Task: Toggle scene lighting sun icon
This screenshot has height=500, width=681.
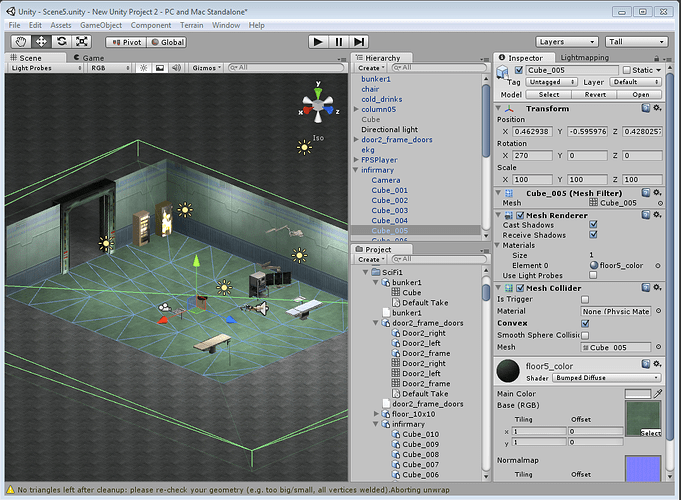Action: pos(143,68)
